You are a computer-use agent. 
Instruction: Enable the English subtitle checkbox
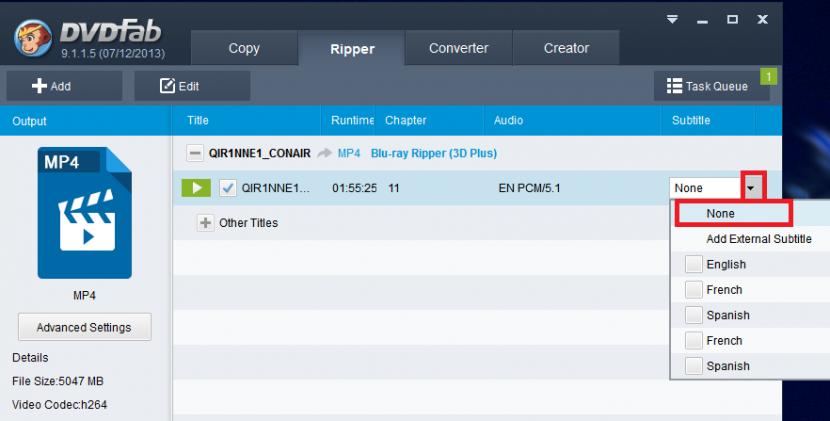693,264
